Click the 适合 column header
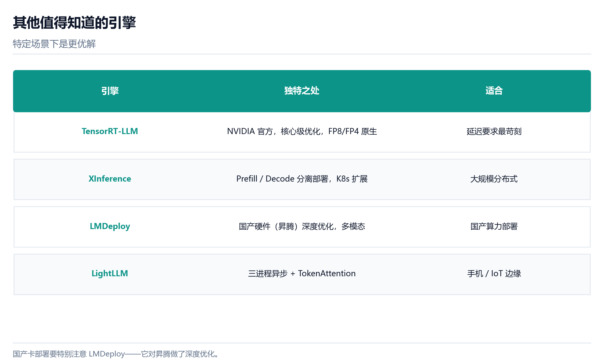 [494, 91]
